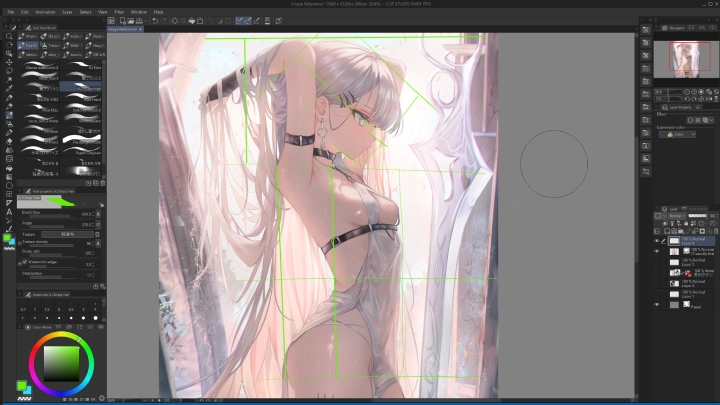Choose the KJ Sharp Hair brush
Screen dimensions: 720x405
pyautogui.click(x=82, y=87)
